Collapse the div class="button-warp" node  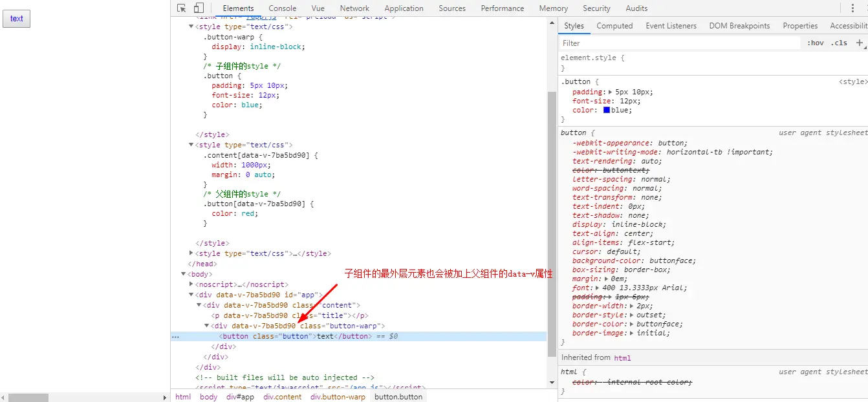[x=206, y=326]
